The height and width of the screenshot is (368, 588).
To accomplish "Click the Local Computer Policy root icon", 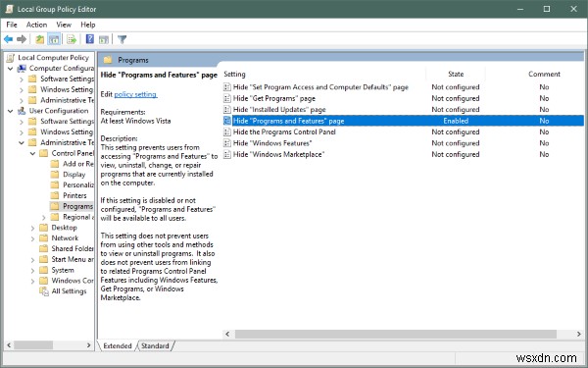I will (x=11, y=58).
